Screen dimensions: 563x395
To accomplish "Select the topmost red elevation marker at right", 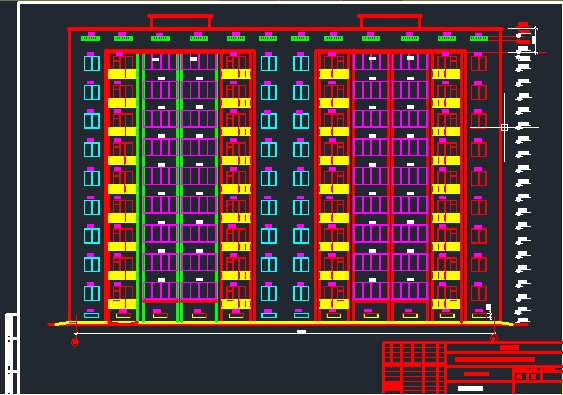I will [523, 24].
